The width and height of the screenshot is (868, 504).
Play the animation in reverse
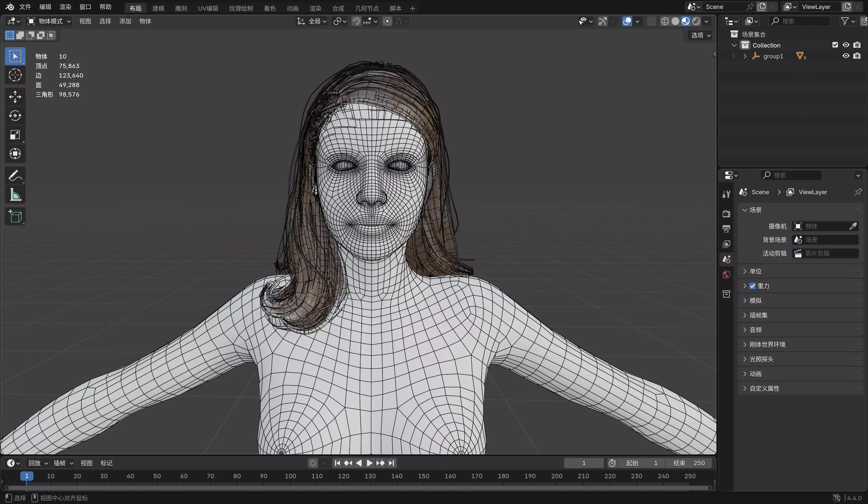tap(359, 463)
